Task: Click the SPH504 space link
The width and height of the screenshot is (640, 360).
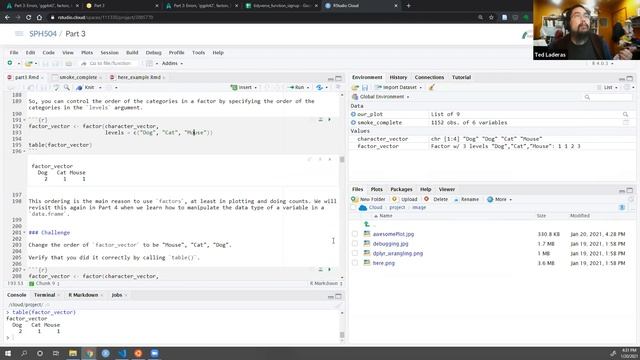Action: [x=43, y=33]
